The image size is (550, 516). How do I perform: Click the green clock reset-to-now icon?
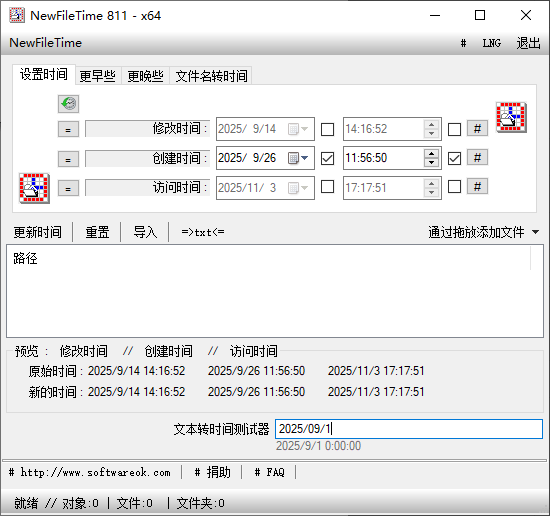(x=68, y=104)
